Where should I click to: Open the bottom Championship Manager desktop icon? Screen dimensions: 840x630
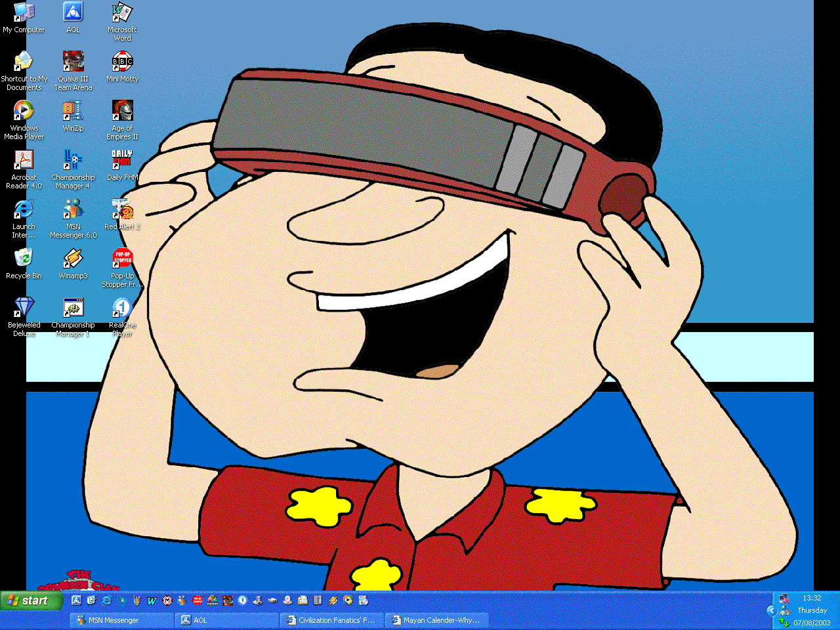[x=73, y=316]
